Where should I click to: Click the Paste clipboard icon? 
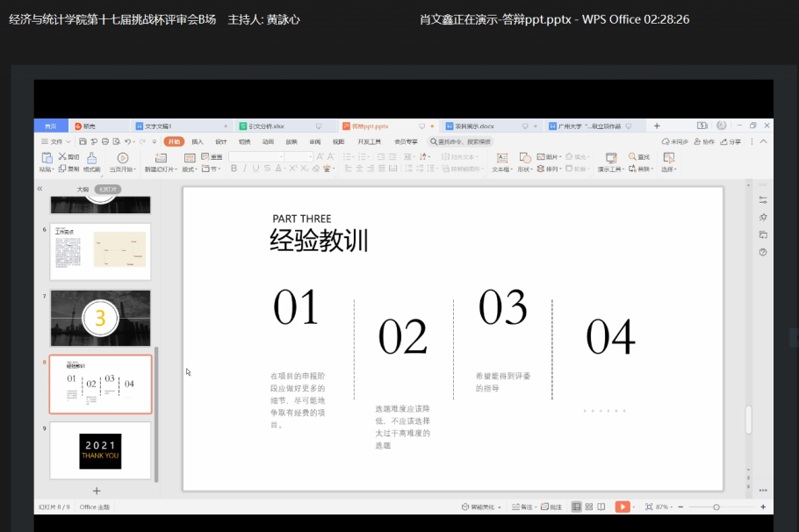[x=46, y=158]
